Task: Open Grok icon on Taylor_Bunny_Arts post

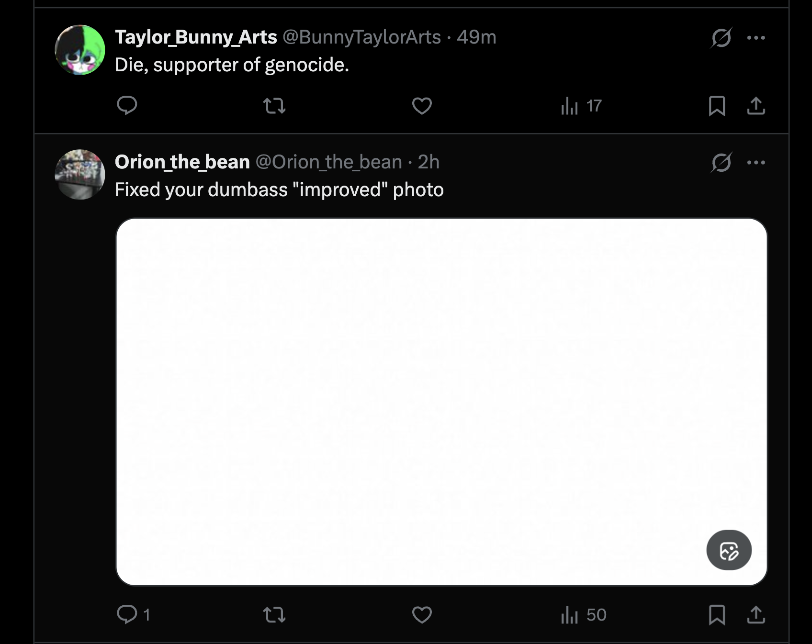Action: coord(721,37)
